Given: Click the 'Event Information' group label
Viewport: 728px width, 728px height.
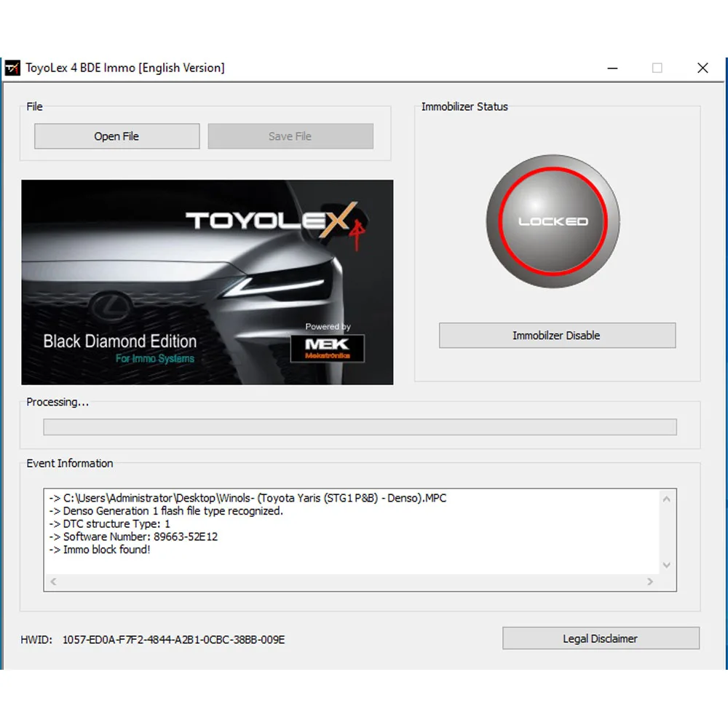Looking at the screenshot, I should click(x=70, y=463).
